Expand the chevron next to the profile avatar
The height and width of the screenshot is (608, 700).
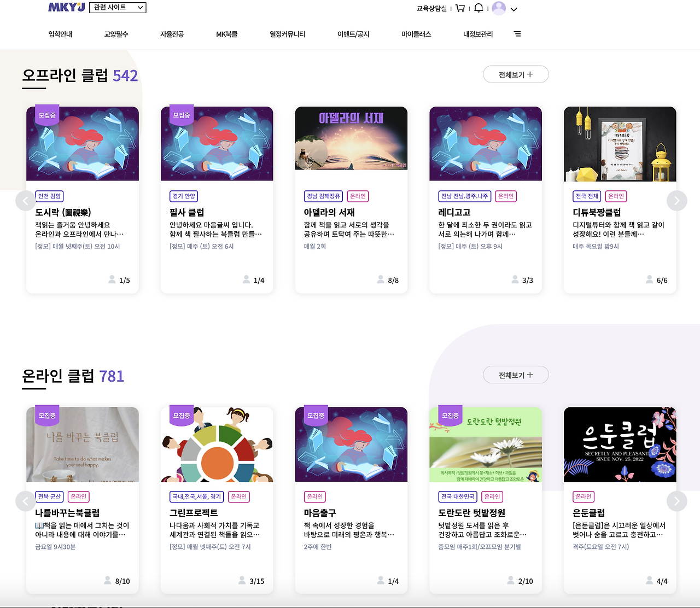tap(513, 10)
